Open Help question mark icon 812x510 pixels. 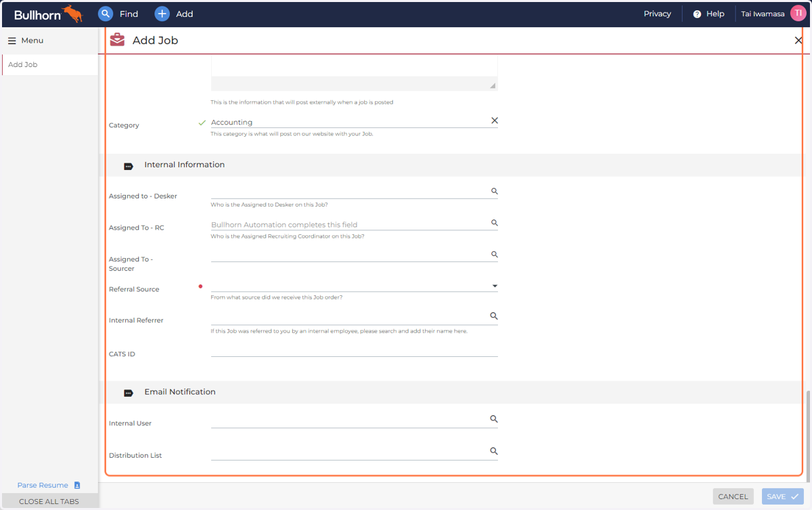coord(697,14)
